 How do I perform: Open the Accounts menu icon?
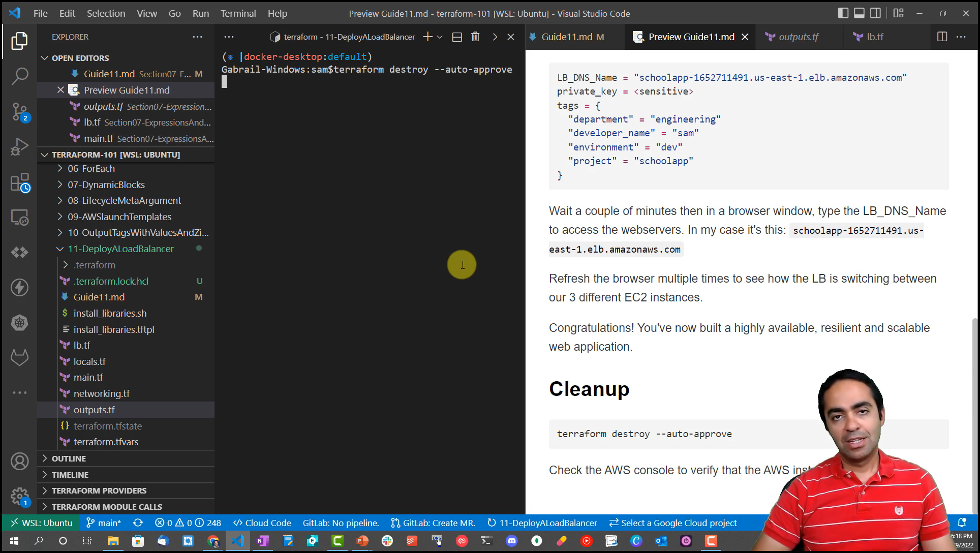(19, 462)
